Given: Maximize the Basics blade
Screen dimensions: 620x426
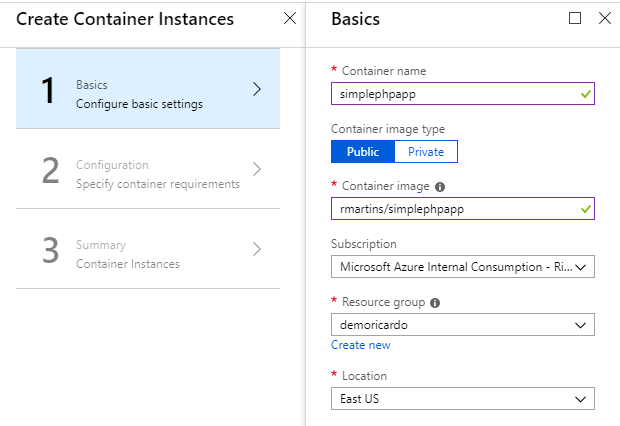Looking at the screenshot, I should tap(575, 18).
